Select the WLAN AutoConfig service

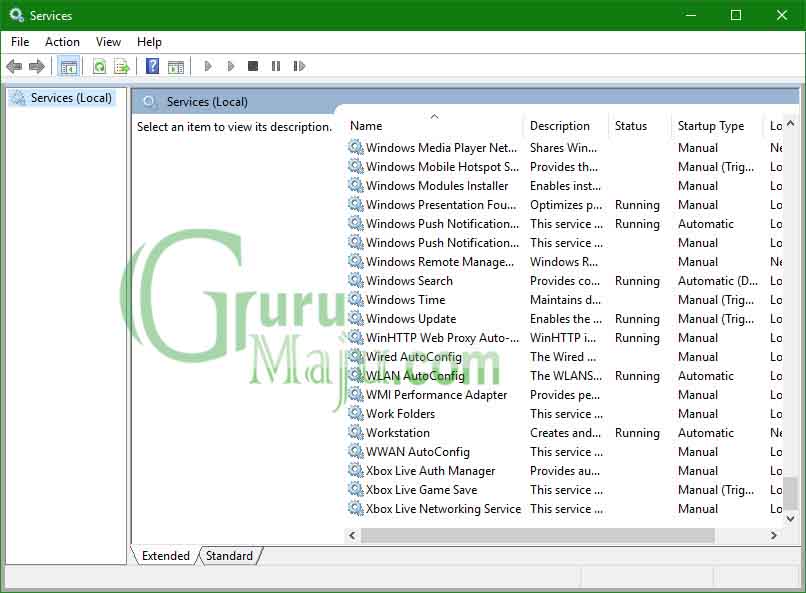coord(415,376)
